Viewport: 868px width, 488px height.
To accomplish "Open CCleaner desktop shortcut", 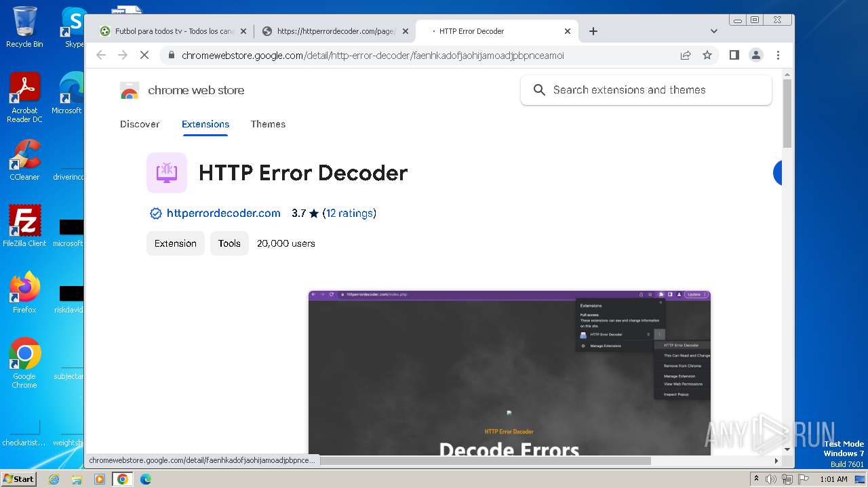I will [x=24, y=160].
